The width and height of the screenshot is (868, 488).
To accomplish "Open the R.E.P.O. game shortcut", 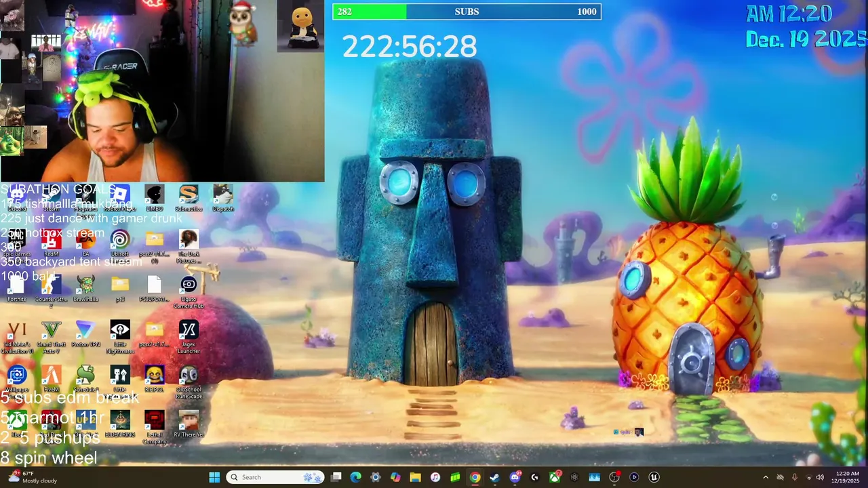I will tap(155, 380).
